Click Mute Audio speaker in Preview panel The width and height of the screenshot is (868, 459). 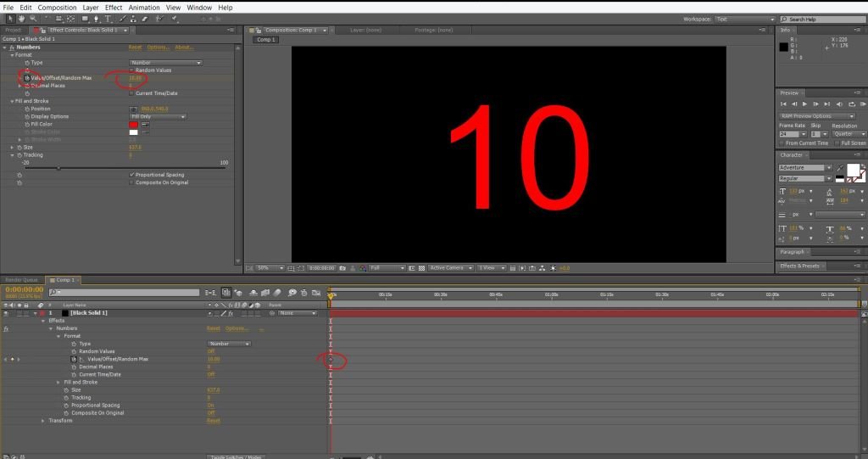click(x=839, y=104)
